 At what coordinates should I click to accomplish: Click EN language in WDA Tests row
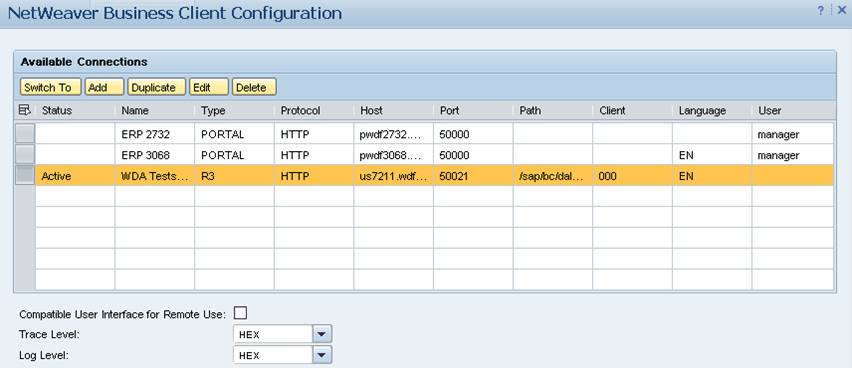tap(712, 176)
